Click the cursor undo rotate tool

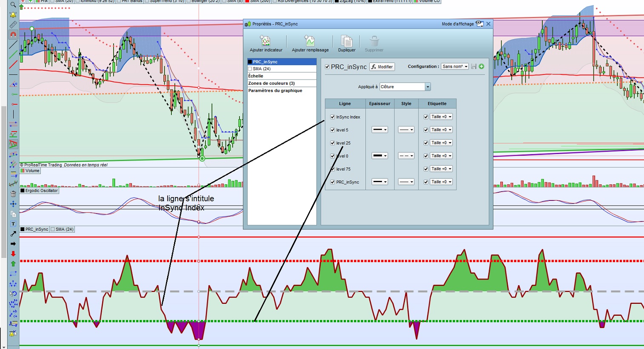pos(13,294)
